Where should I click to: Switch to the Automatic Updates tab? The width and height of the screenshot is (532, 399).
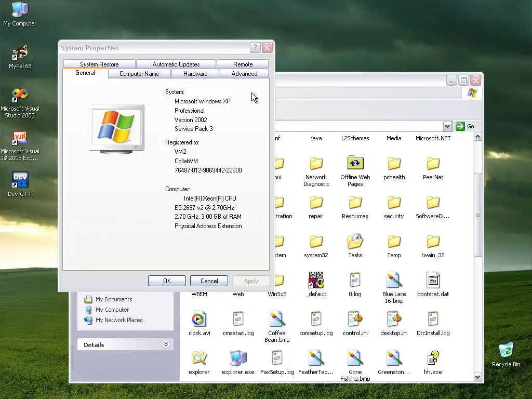tap(176, 64)
